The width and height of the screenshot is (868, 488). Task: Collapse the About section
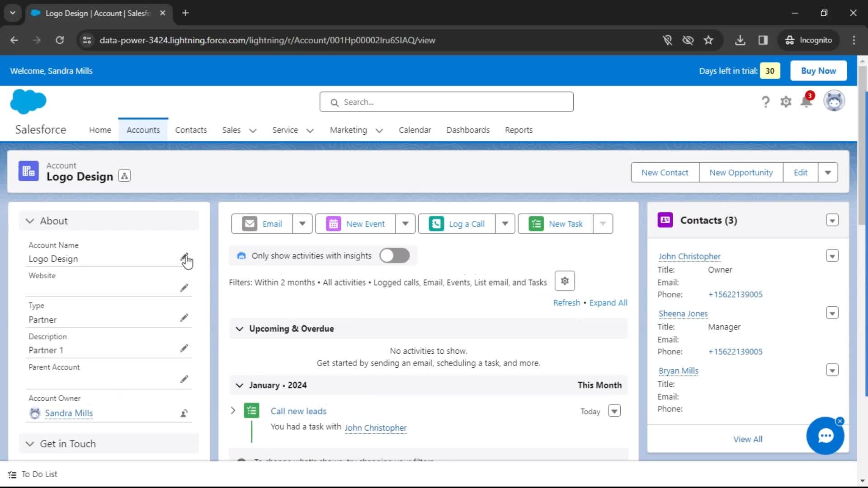click(x=29, y=221)
